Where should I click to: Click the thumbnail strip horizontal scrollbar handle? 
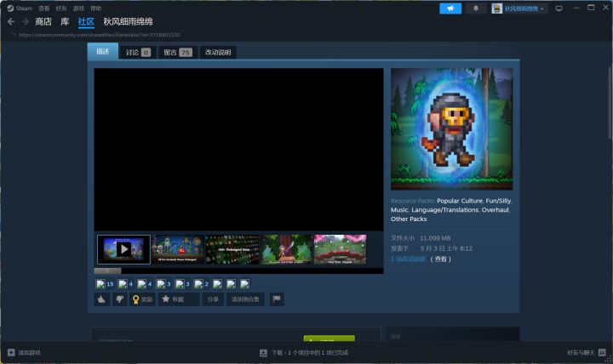point(107,270)
